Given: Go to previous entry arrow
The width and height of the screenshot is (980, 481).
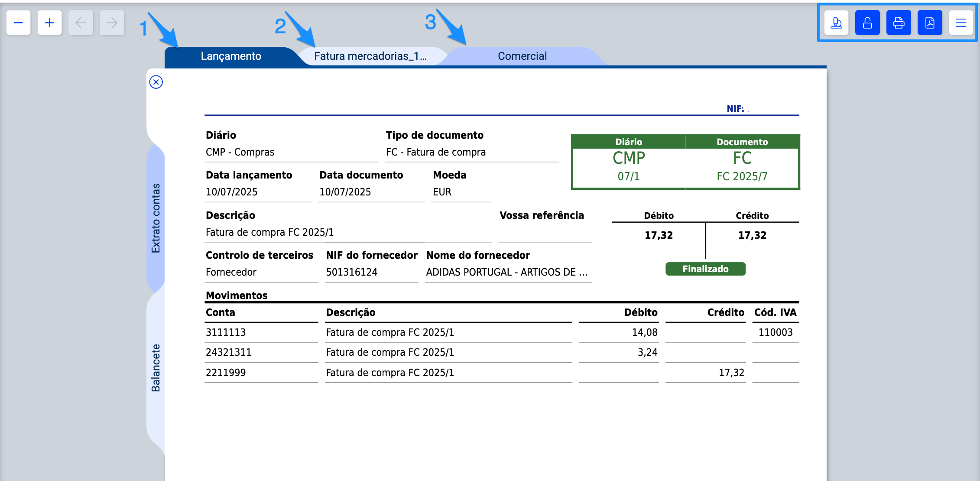Looking at the screenshot, I should click(81, 23).
